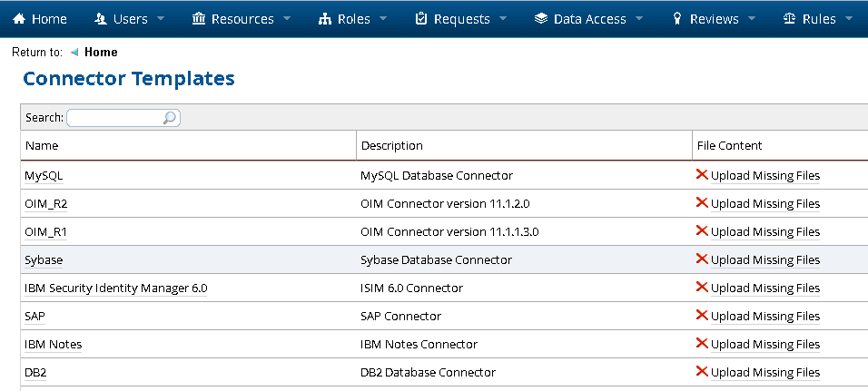Sort by the Name column header
This screenshot has width=868, height=391.
(42, 145)
